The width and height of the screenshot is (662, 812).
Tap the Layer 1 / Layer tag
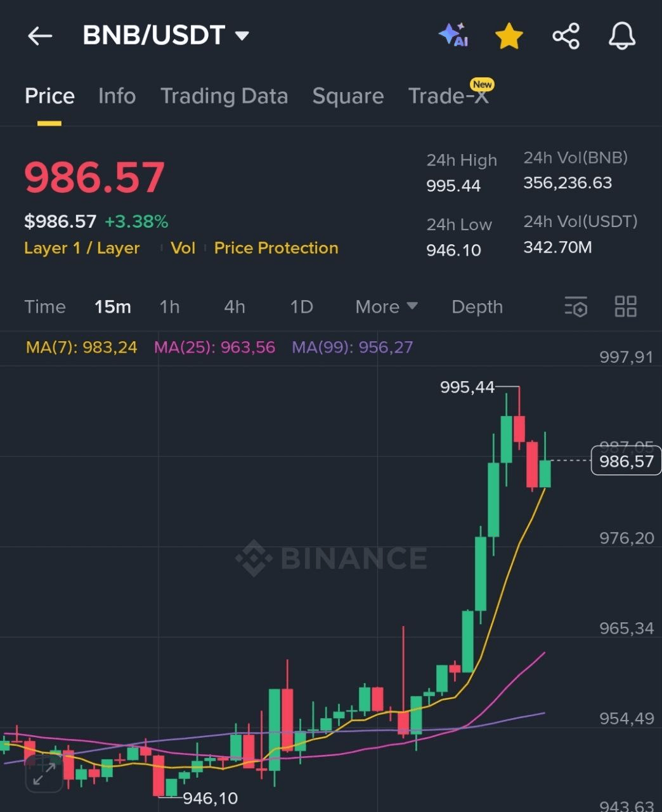[82, 248]
